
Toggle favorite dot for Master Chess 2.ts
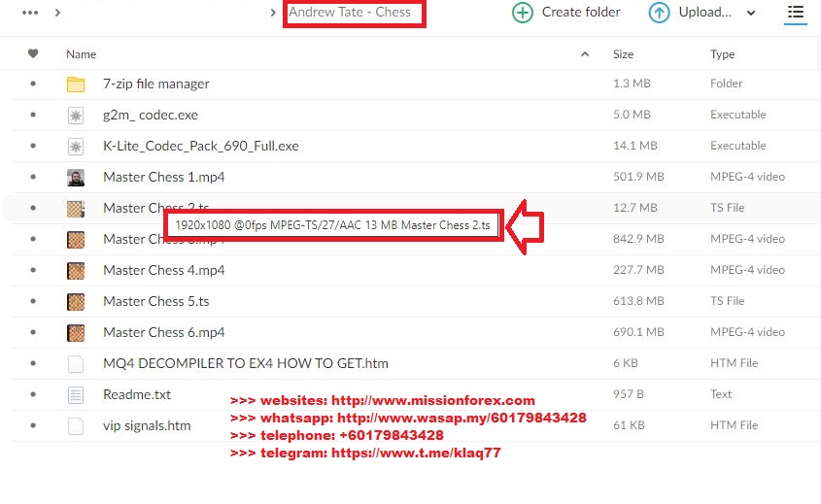(x=33, y=208)
